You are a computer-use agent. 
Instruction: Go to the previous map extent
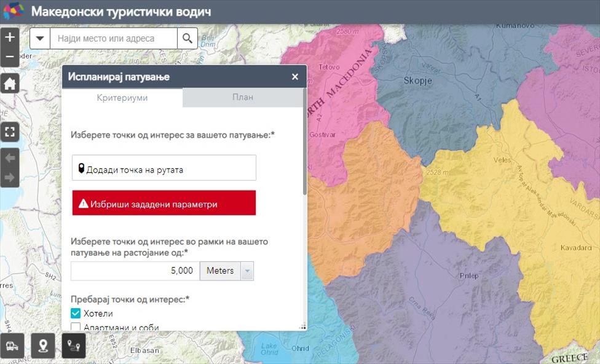(x=10, y=158)
